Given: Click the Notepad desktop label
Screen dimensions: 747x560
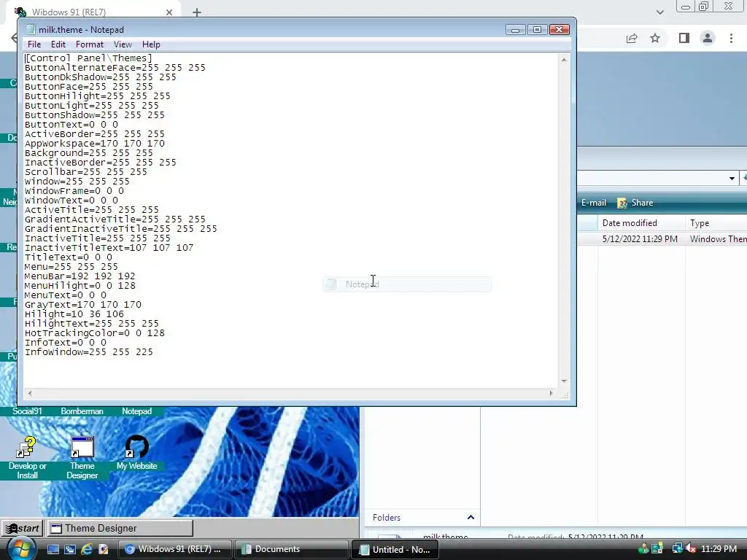Looking at the screenshot, I should tap(136, 411).
